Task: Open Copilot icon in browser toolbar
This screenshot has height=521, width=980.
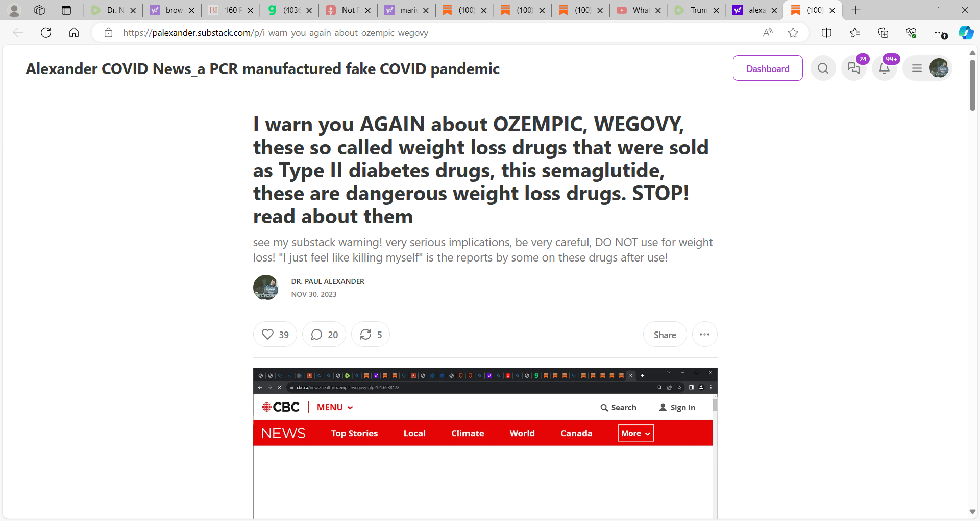Action: [966, 33]
